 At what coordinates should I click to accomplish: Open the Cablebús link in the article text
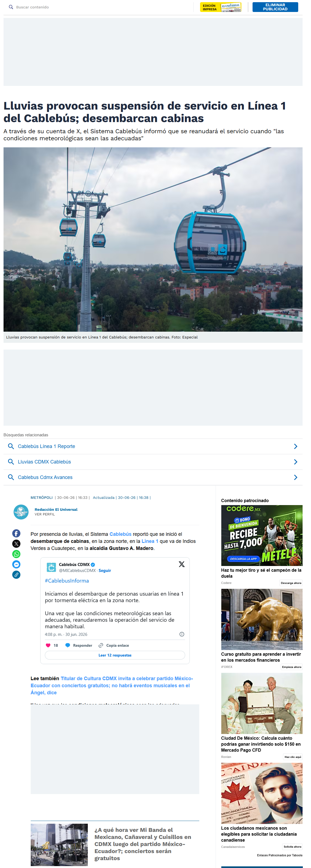click(x=120, y=534)
